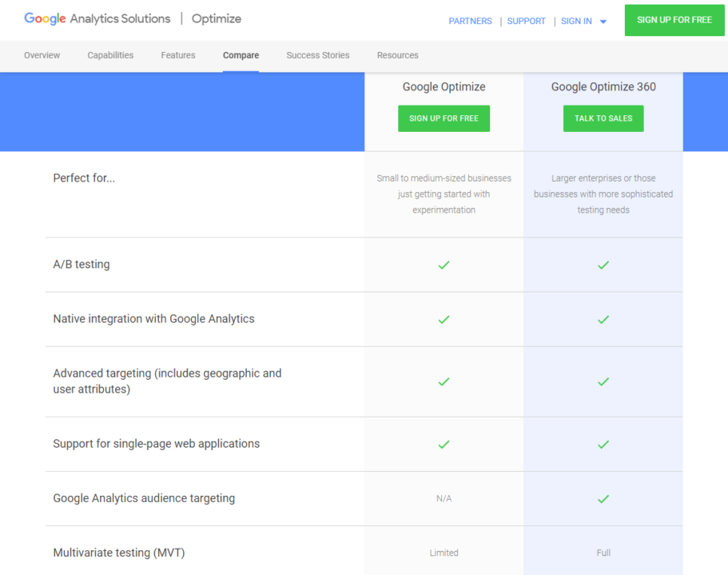This screenshot has height=575, width=728.
Task: Switch to the Overview tab
Action: pyautogui.click(x=42, y=55)
